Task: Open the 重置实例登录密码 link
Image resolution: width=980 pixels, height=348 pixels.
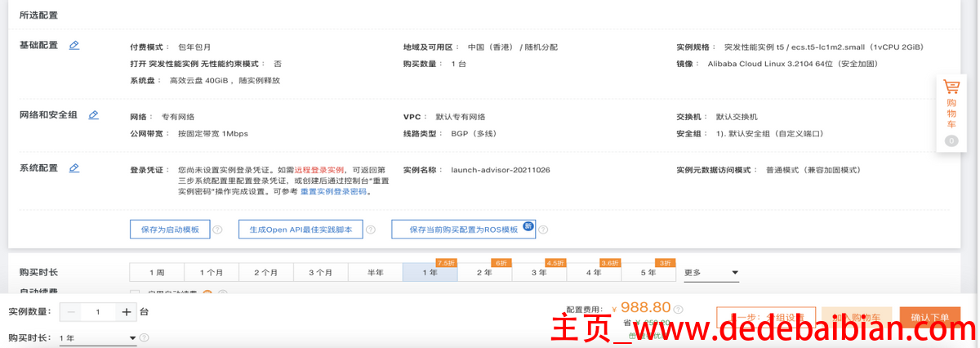Action: tap(333, 192)
